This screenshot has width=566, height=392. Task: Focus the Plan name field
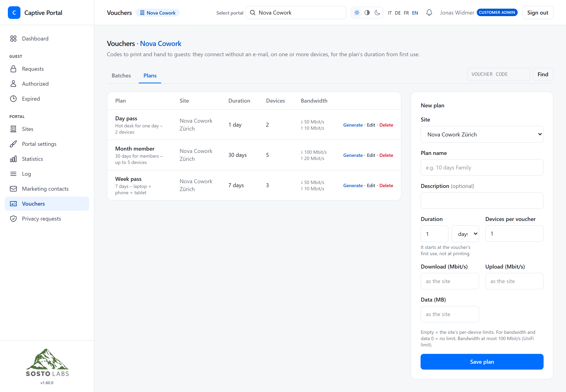pos(482,167)
